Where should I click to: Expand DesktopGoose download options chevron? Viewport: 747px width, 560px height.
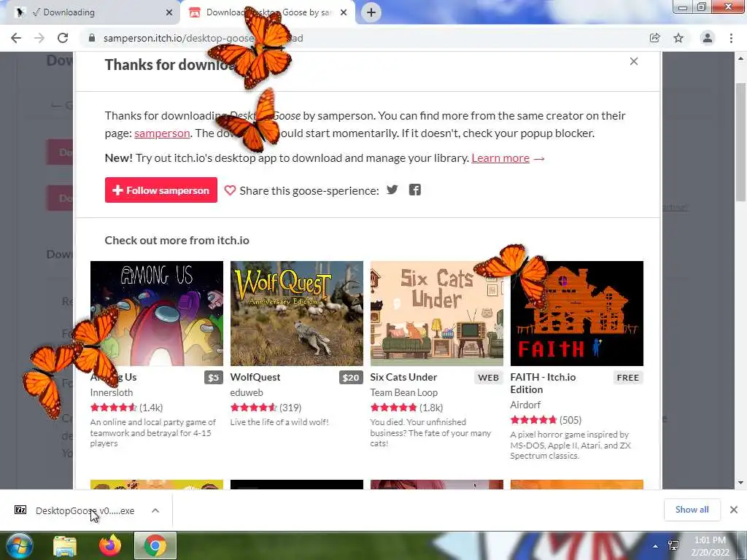click(x=155, y=510)
